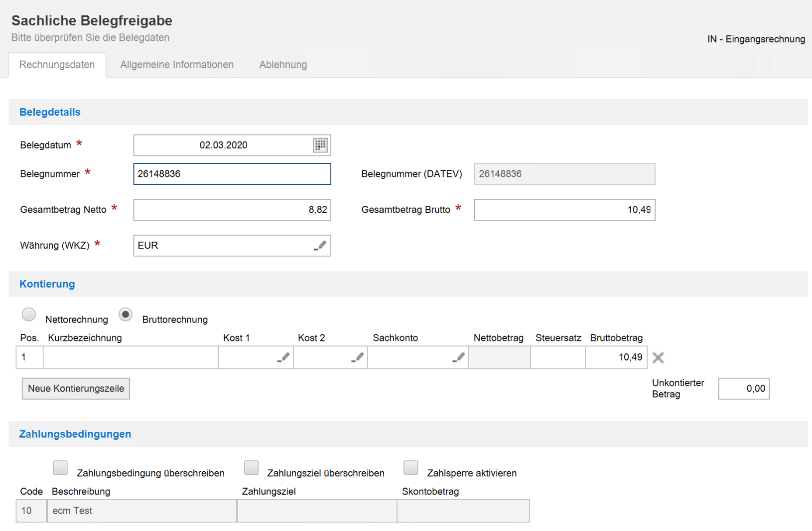
Task: Tick the Zahlungsziel überschreiben checkbox
Action: pyautogui.click(x=251, y=468)
